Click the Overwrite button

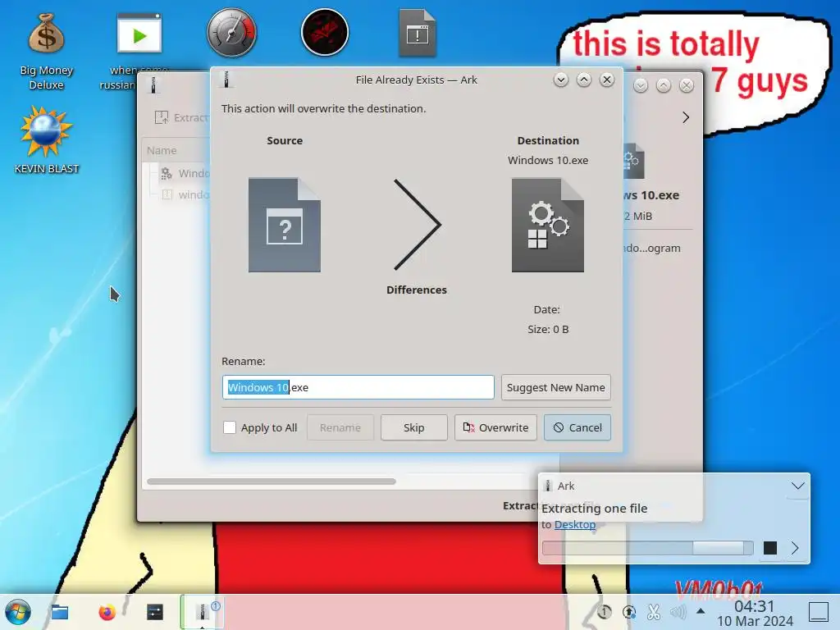pos(495,427)
